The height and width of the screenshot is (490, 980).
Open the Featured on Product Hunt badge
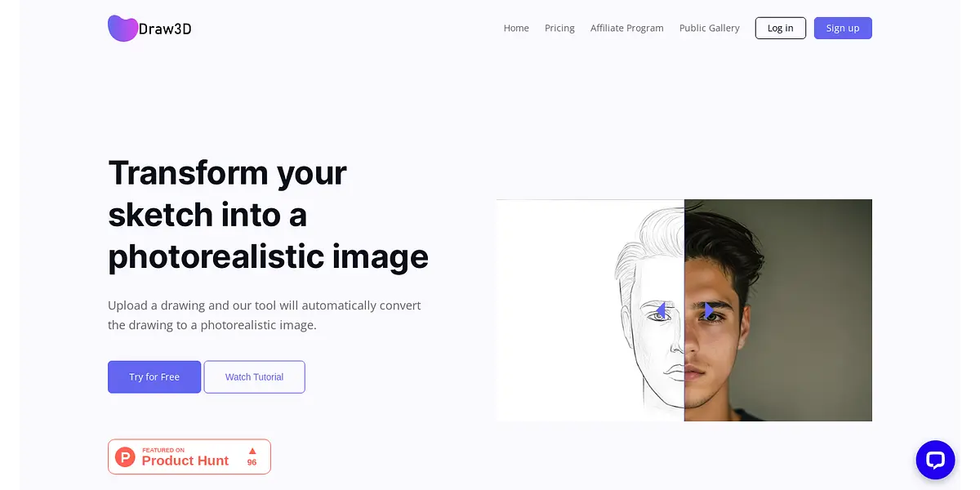189,457
